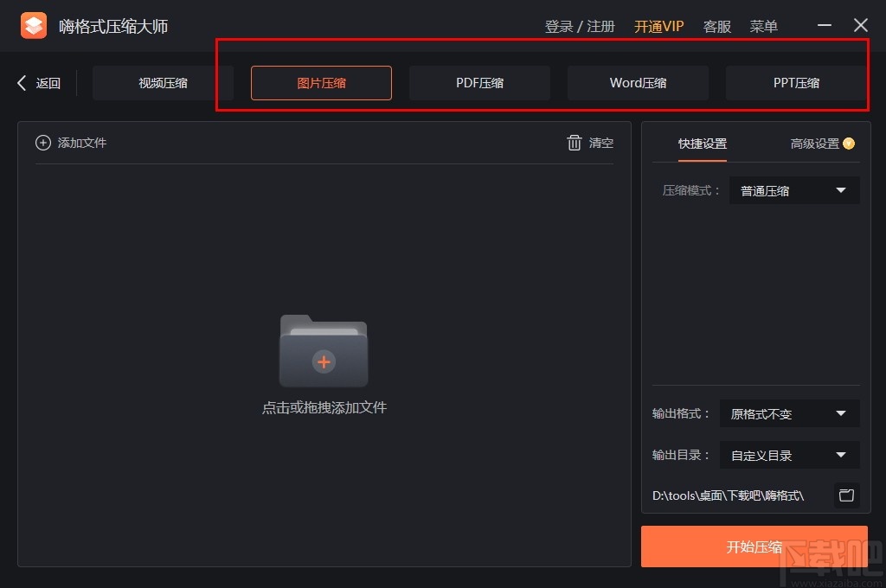Image resolution: width=886 pixels, height=588 pixels.
Task: Switch to the PDF压缩 tab
Action: (479, 82)
